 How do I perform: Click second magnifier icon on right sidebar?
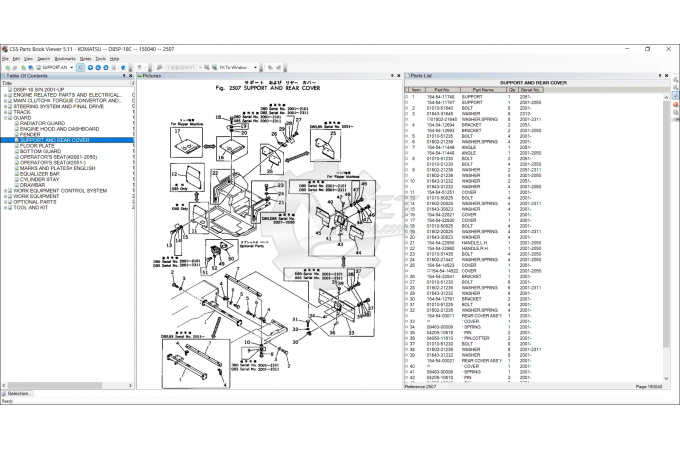click(x=676, y=88)
